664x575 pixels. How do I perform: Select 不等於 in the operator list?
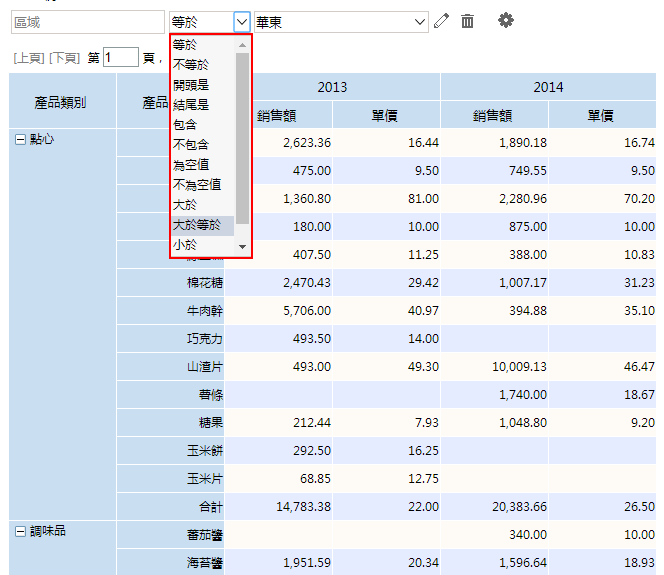[191, 65]
